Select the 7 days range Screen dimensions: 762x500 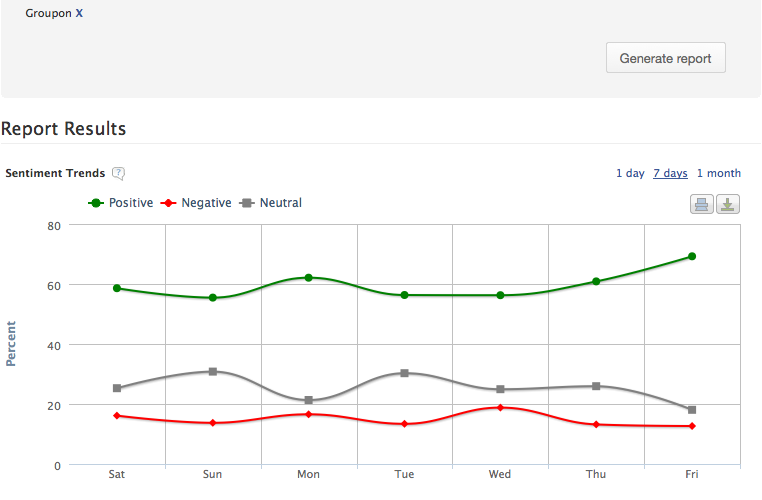pyautogui.click(x=670, y=173)
